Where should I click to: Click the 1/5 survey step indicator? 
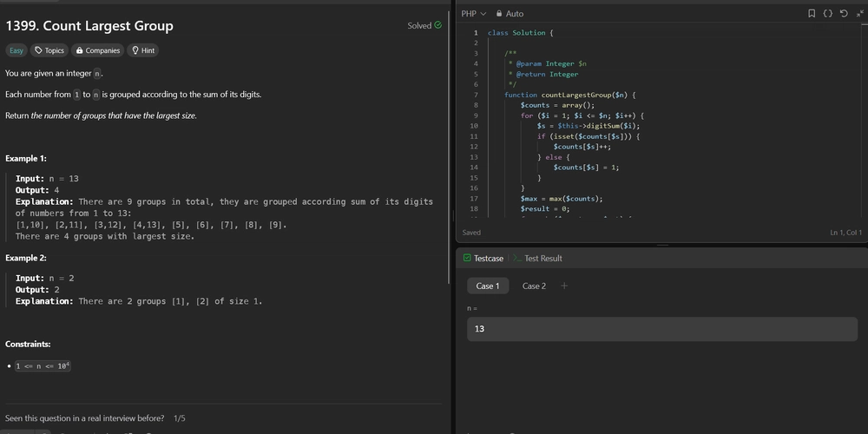point(180,418)
